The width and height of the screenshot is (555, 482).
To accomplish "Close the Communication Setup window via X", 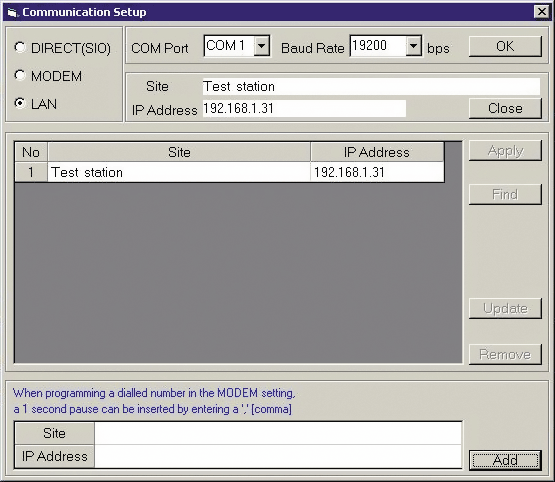I will tap(542, 12).
